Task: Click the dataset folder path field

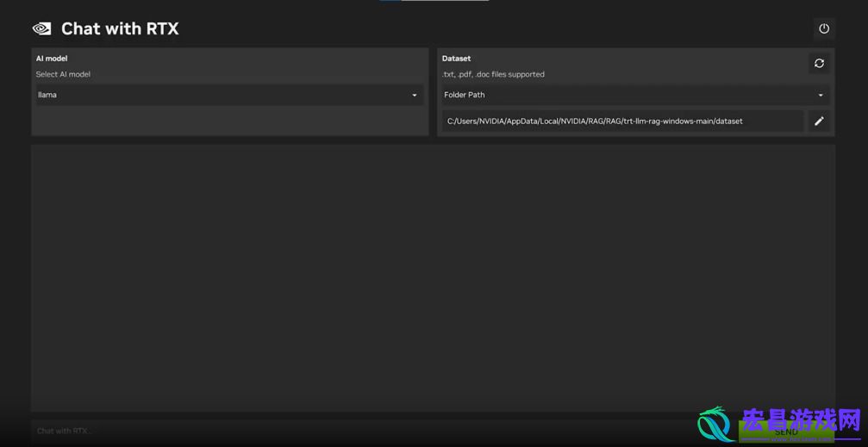Action: tap(622, 121)
